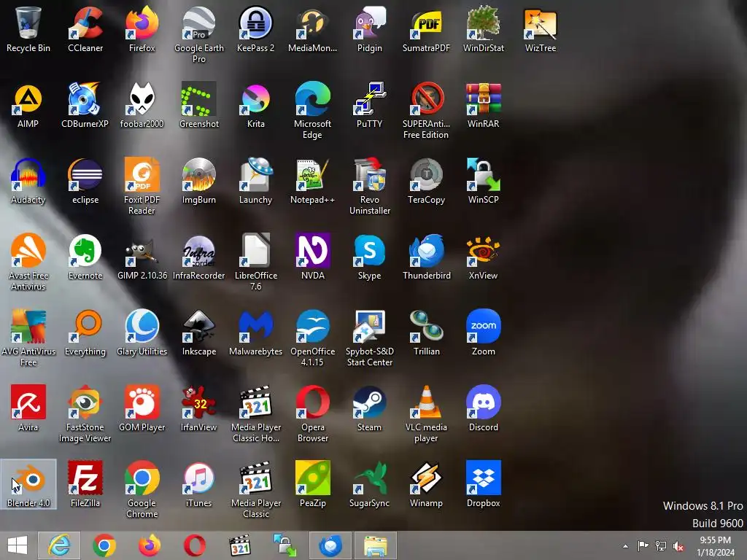
Task: Select the PuTTY shortcut
Action: tap(369, 105)
